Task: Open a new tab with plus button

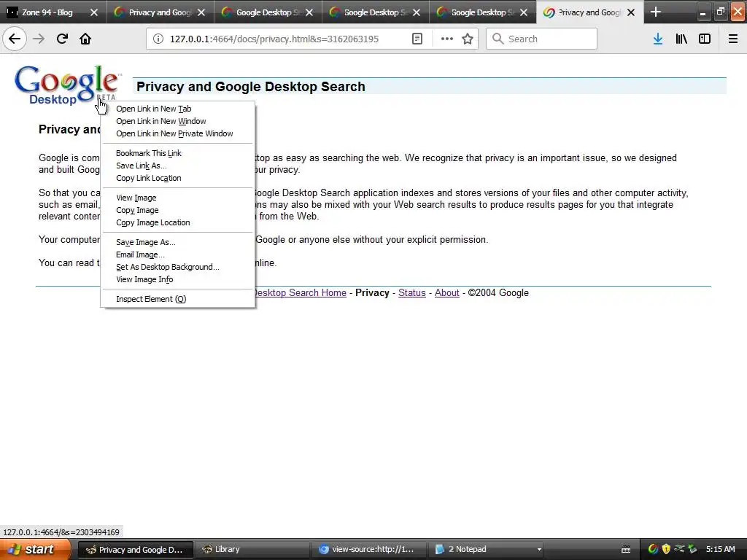Action: [656, 12]
